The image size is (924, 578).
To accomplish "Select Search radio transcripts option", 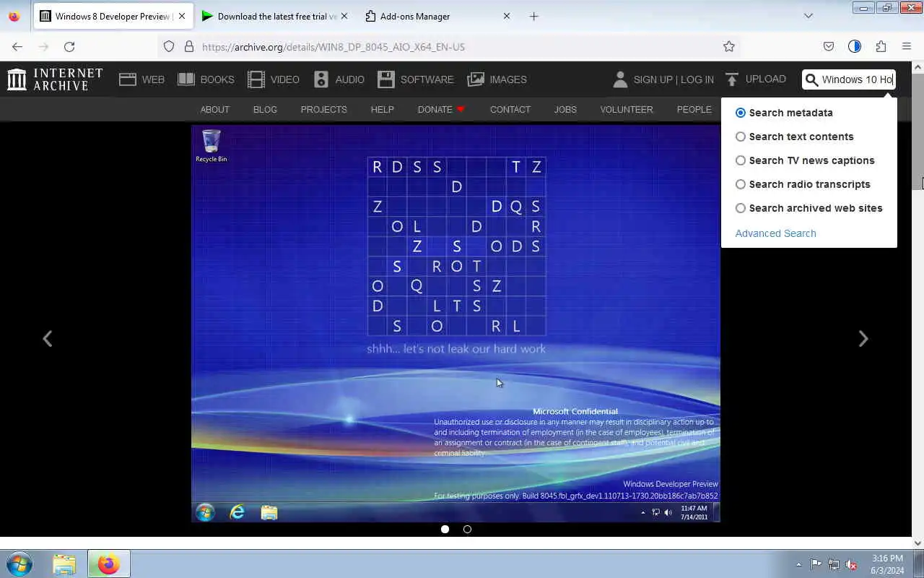I will pyautogui.click(x=803, y=184).
